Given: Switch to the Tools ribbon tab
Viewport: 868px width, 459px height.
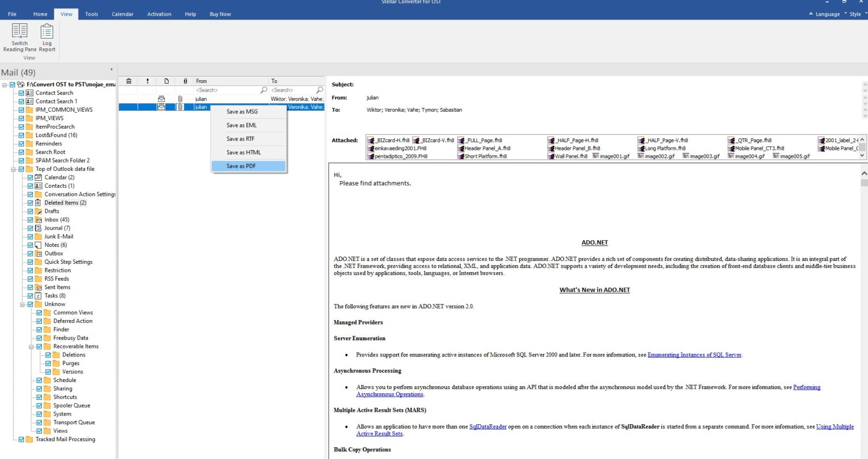Looking at the screenshot, I should (91, 14).
